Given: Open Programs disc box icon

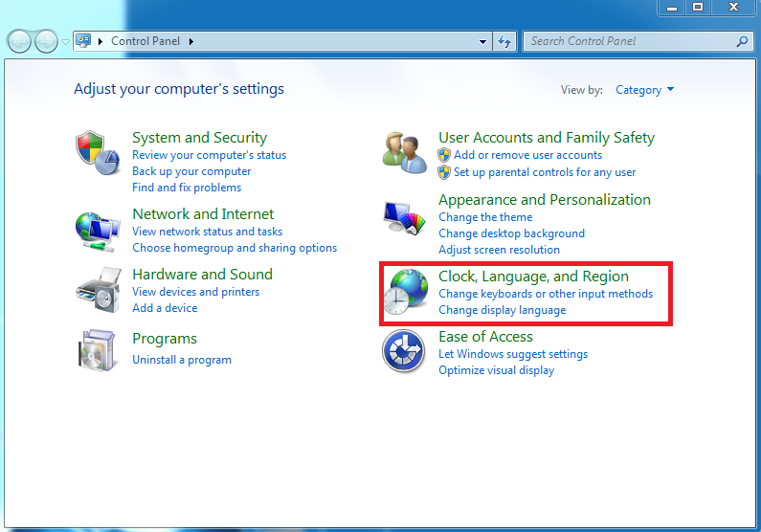Looking at the screenshot, I should [x=98, y=350].
